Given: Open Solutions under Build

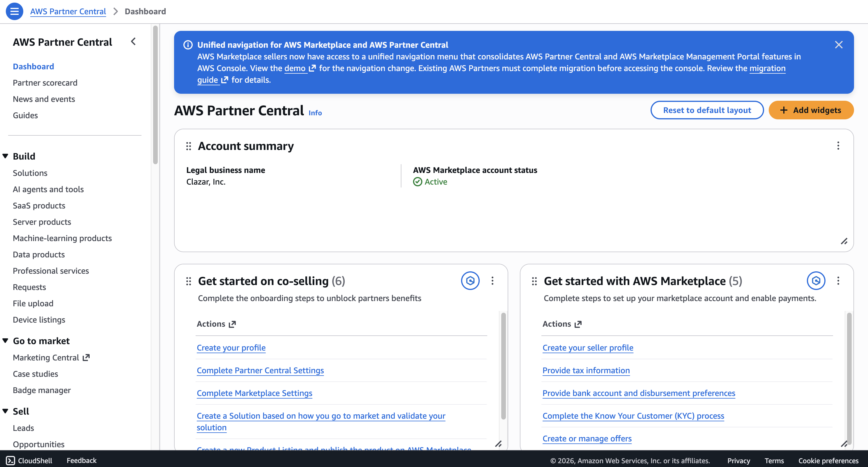Looking at the screenshot, I should coord(30,173).
